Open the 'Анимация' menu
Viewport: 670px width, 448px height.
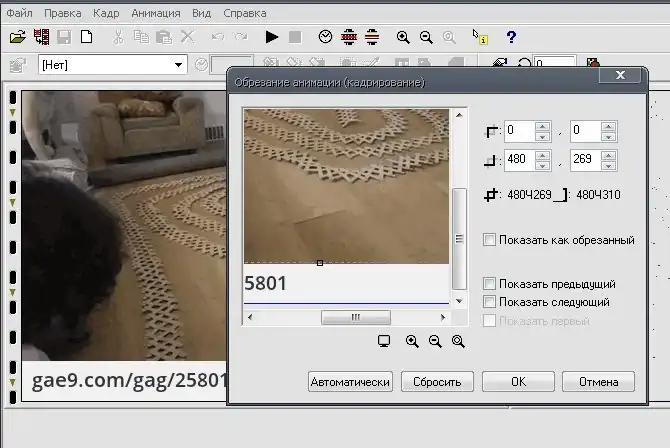coord(155,14)
